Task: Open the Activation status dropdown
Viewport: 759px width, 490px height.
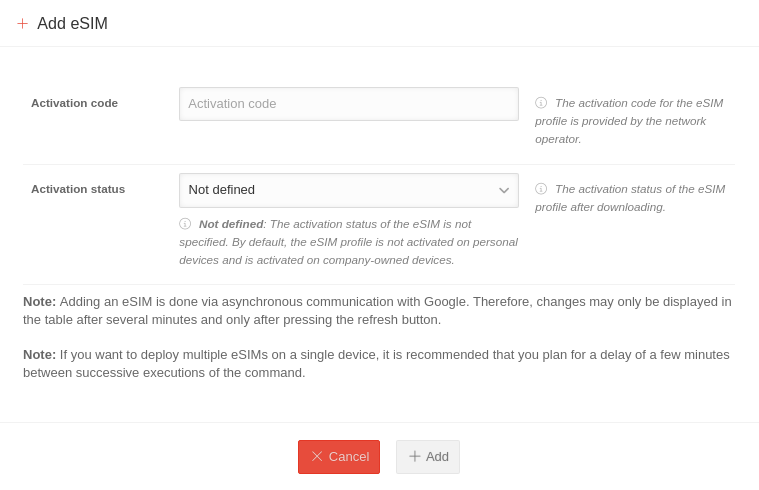Action: coord(348,190)
